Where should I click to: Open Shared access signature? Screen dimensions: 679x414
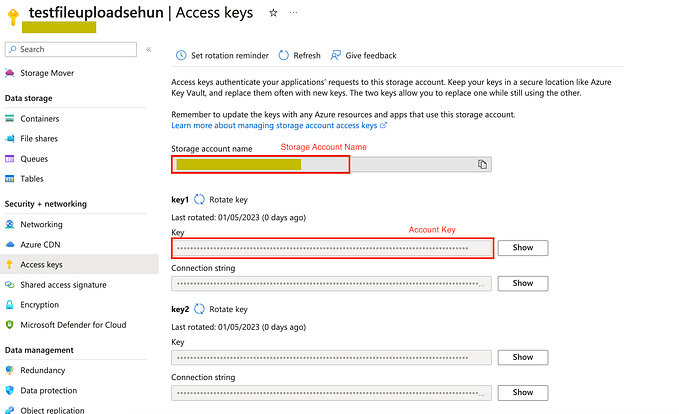point(63,285)
